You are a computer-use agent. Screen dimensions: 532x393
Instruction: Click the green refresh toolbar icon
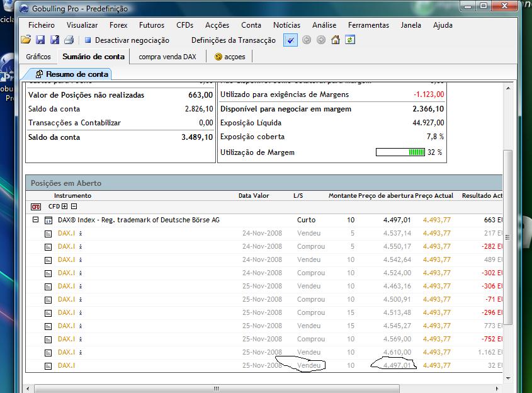[350, 40]
